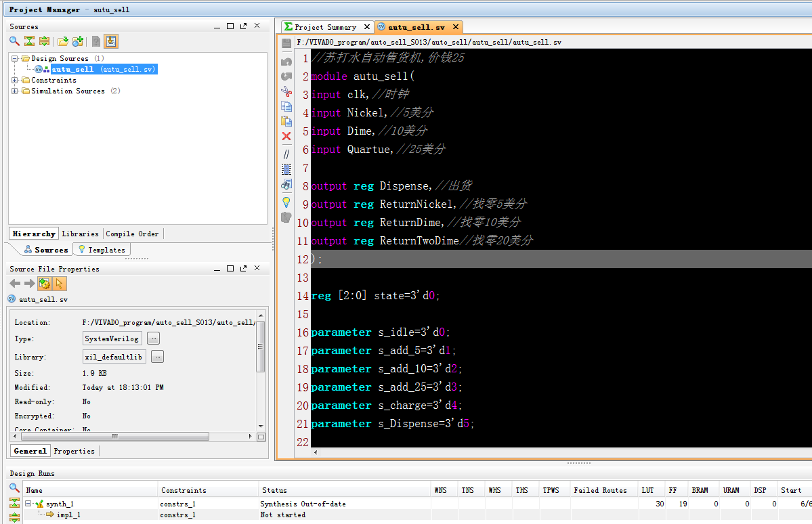Screen dimensions: 812x524
Task: Switch to Project Summary tab
Action: pyautogui.click(x=324, y=27)
